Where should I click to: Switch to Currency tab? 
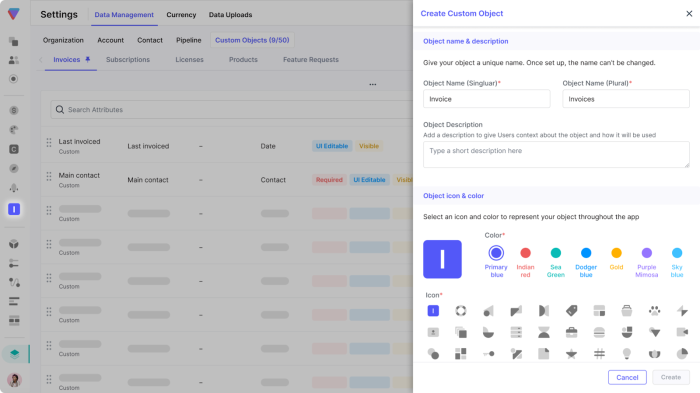point(181,15)
